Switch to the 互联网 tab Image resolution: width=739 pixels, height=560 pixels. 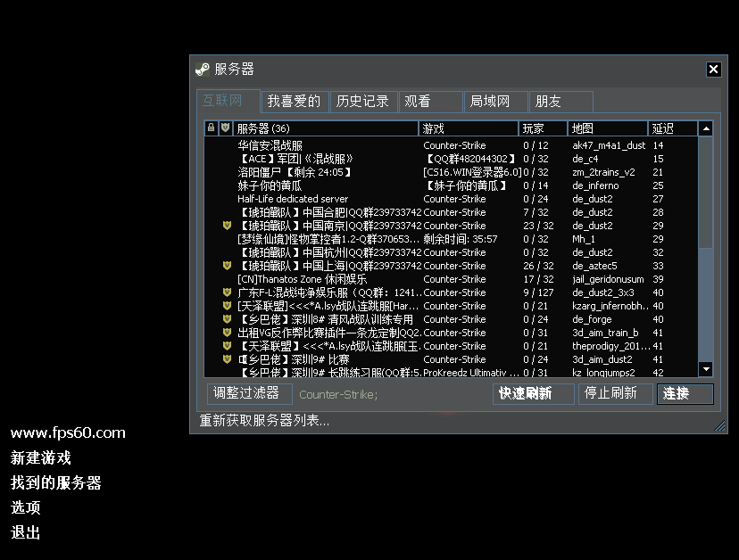228,101
